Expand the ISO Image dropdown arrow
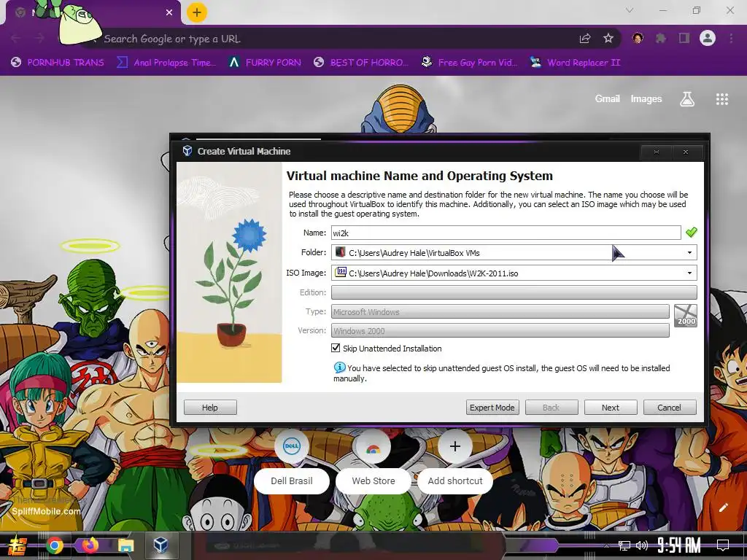747x560 pixels. (689, 273)
